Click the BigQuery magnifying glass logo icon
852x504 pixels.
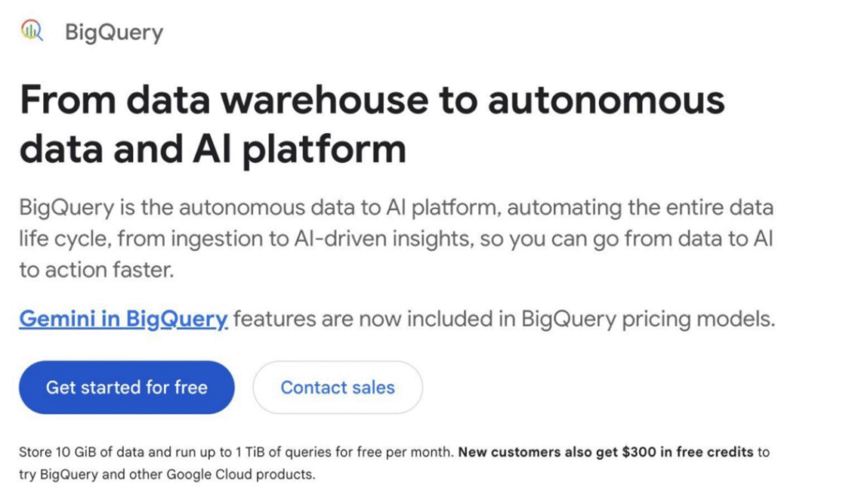click(x=32, y=32)
